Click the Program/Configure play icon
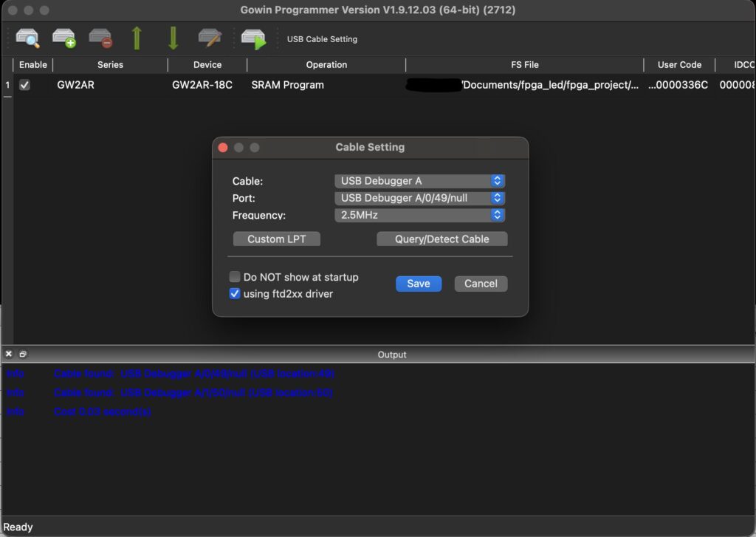 254,39
